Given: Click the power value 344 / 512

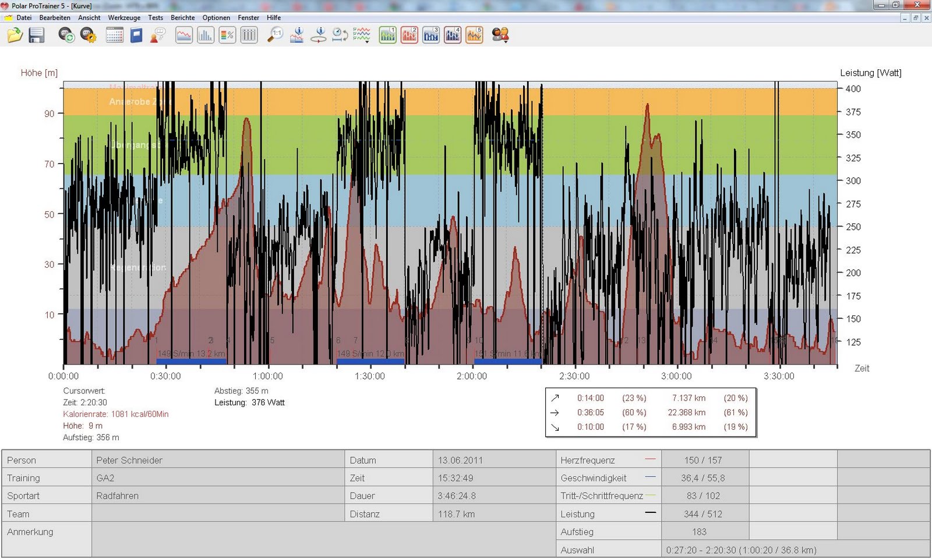Looking at the screenshot, I should point(703,514).
